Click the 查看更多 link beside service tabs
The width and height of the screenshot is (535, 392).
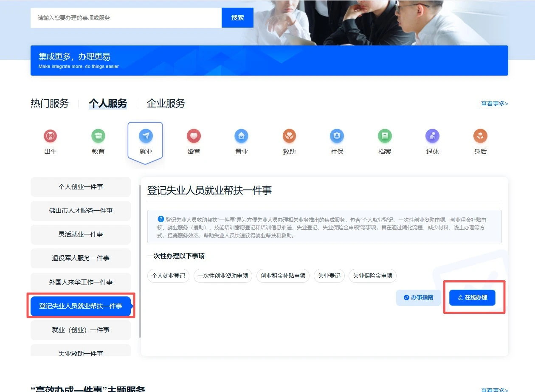[x=494, y=104]
